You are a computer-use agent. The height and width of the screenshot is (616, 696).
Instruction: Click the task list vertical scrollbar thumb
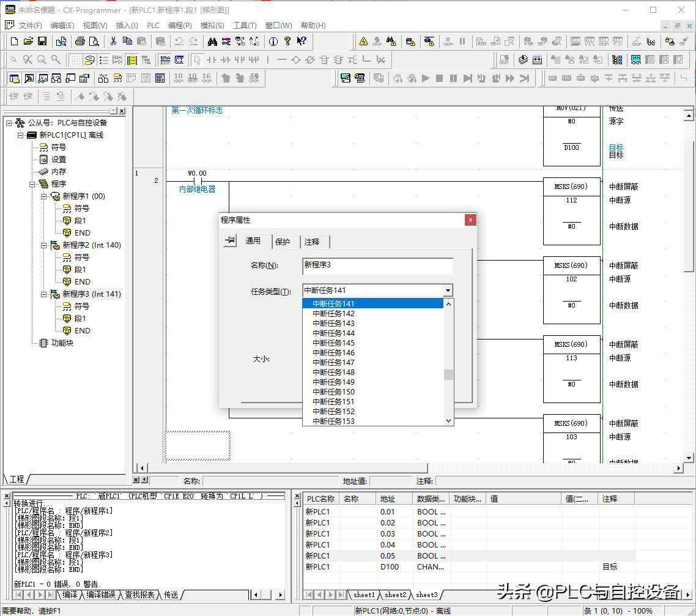[x=448, y=374]
